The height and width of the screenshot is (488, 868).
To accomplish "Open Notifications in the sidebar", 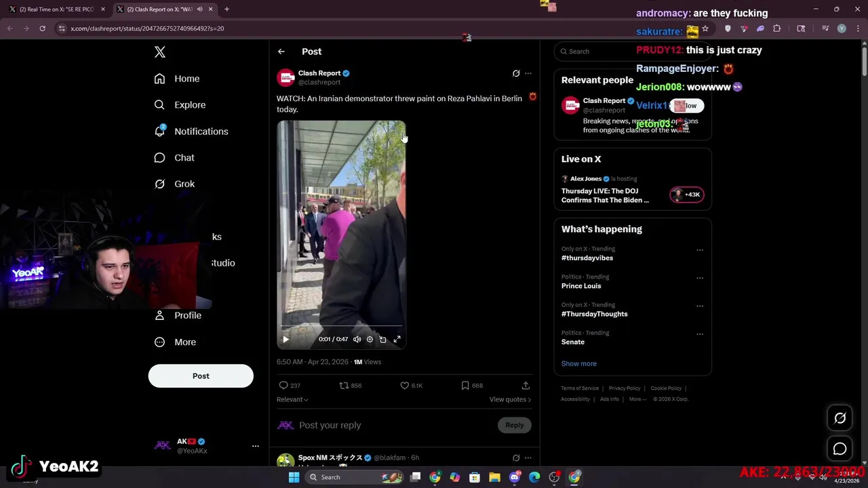I will [x=191, y=131].
